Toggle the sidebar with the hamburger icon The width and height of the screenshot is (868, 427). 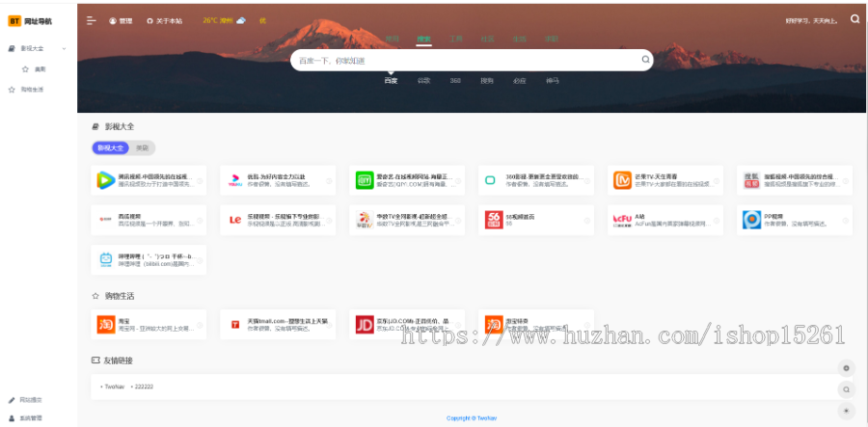92,20
